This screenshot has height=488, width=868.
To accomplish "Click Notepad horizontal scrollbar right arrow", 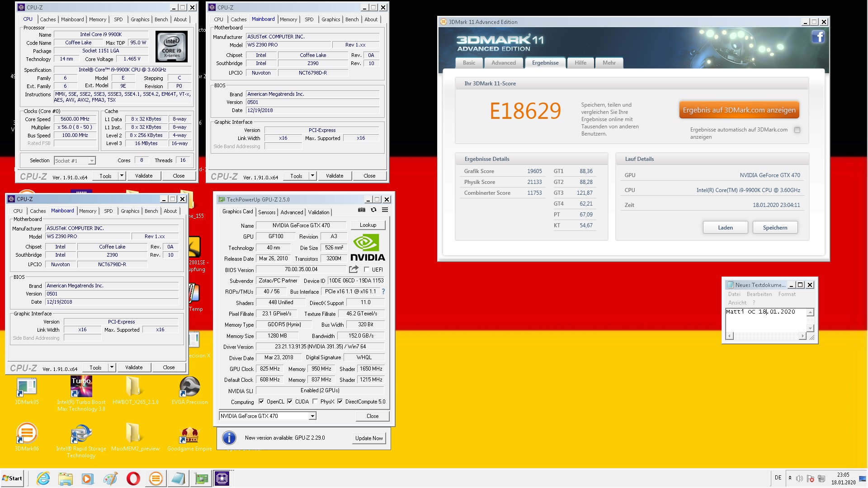I will [803, 336].
